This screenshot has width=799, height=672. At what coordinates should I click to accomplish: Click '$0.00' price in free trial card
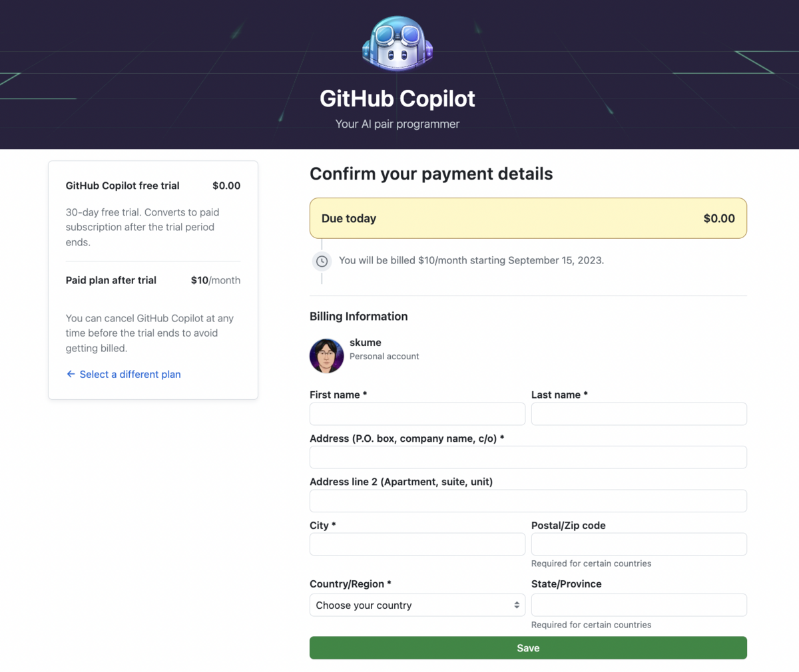click(226, 186)
